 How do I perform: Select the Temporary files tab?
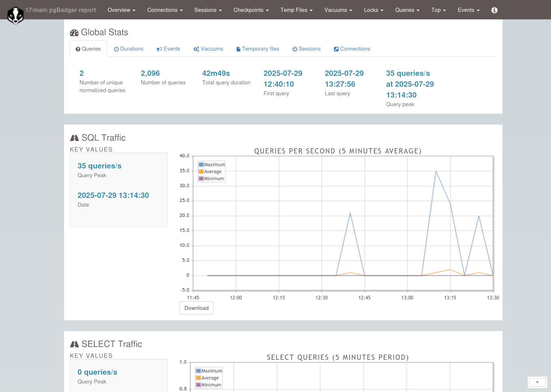tap(258, 49)
